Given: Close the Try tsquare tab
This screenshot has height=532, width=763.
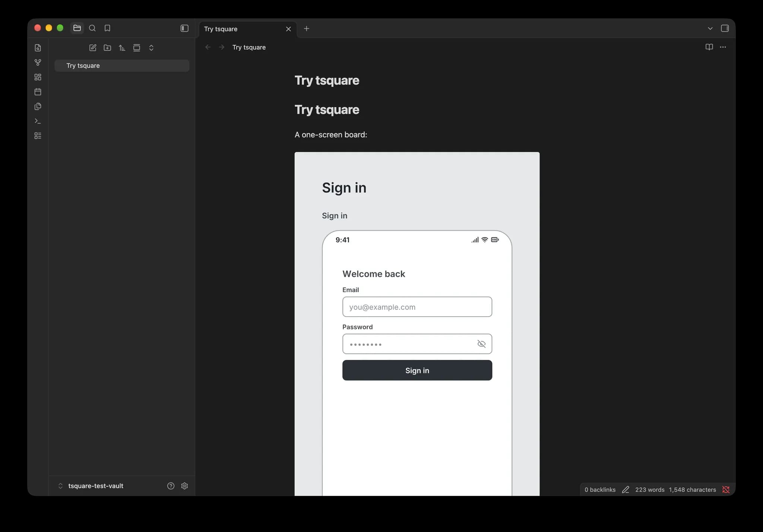Looking at the screenshot, I should 288,29.
